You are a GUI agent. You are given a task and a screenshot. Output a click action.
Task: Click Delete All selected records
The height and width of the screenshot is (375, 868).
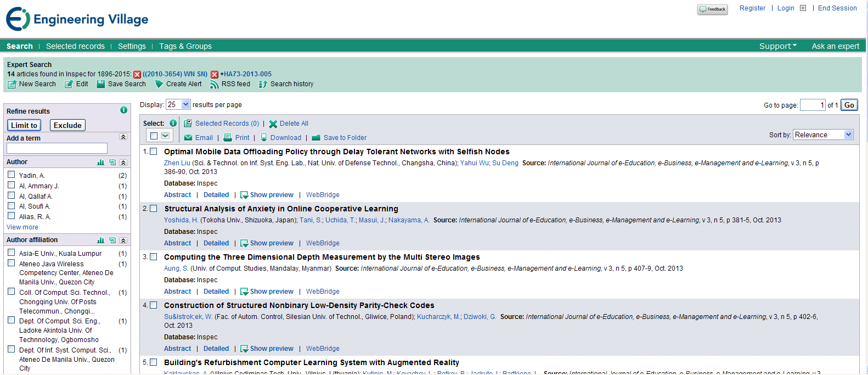pyautogui.click(x=289, y=124)
